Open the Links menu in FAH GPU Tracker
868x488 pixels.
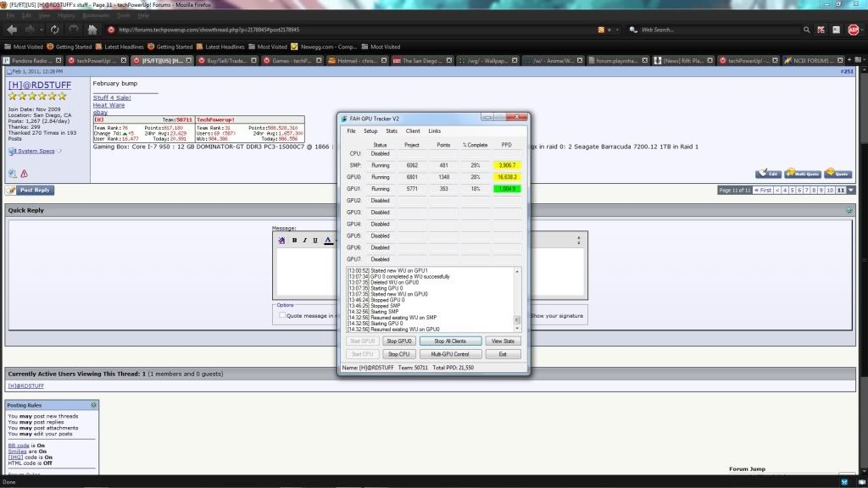tap(435, 131)
